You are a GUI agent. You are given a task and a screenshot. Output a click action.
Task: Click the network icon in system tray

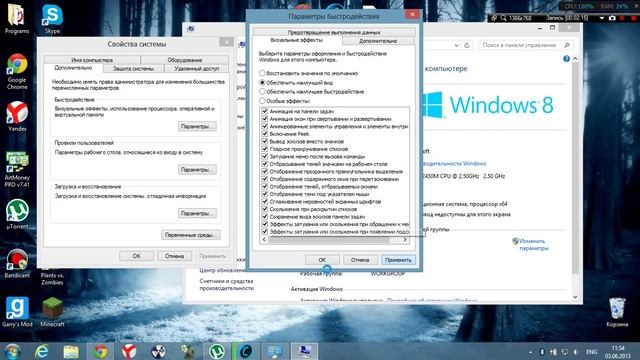(565, 352)
